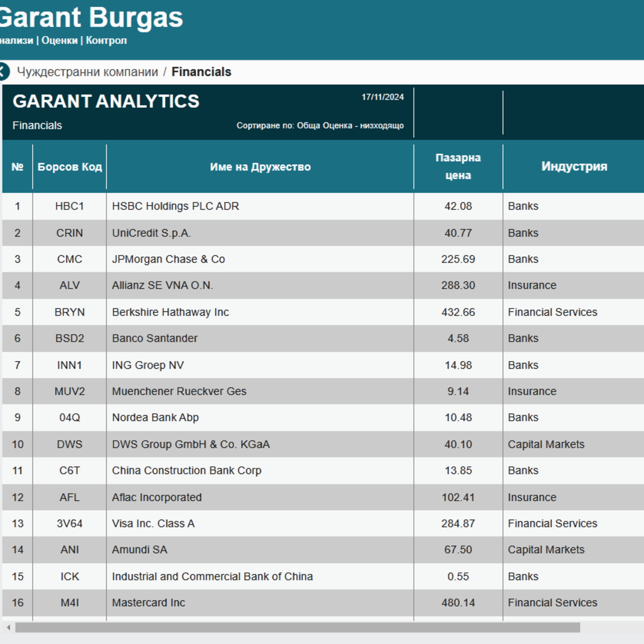The width and height of the screenshot is (644, 644).
Task: Click ticker code 04Q
Action: coord(69,418)
